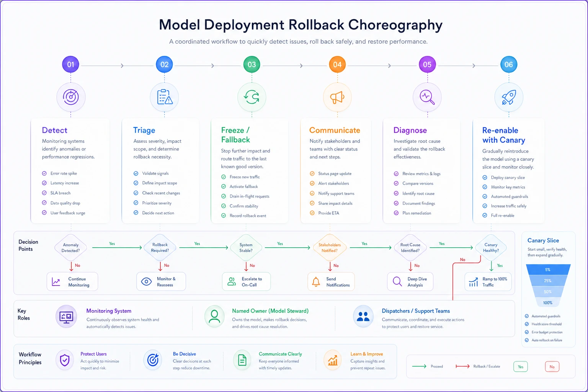
Task: Click the Ramp to 100% Traffic box
Action: pos(488,282)
